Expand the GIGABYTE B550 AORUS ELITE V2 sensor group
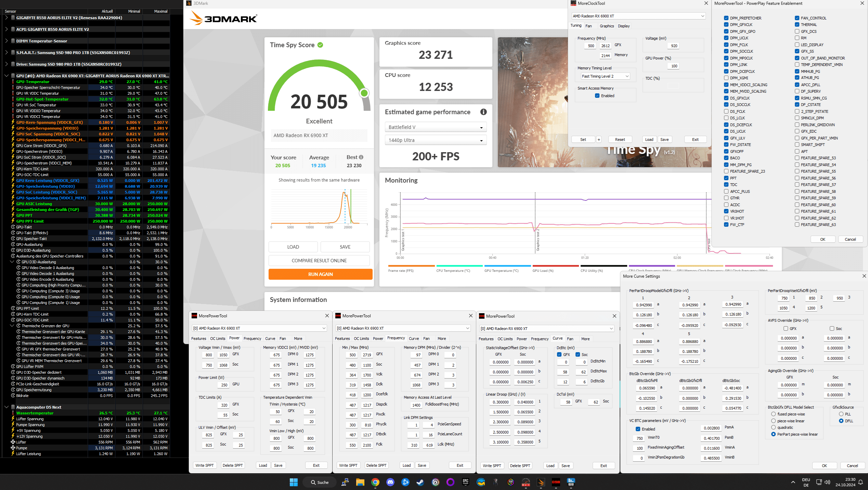 [7, 18]
